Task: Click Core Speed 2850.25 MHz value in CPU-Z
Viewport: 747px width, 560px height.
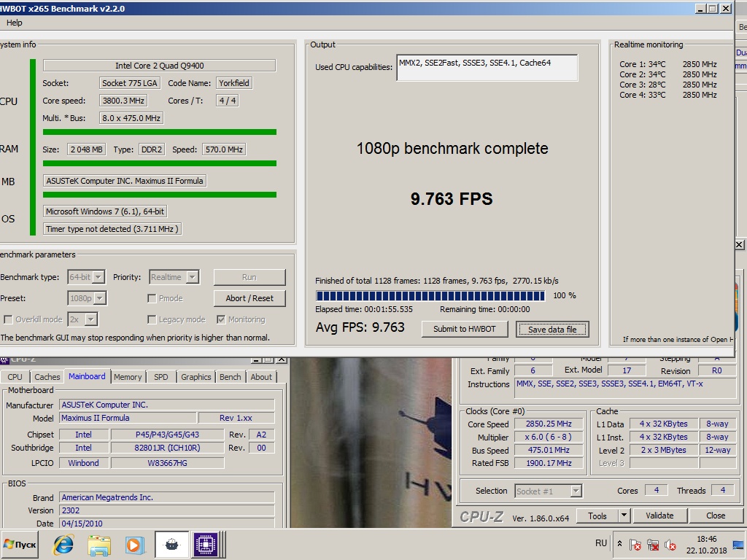Action: [x=549, y=424]
